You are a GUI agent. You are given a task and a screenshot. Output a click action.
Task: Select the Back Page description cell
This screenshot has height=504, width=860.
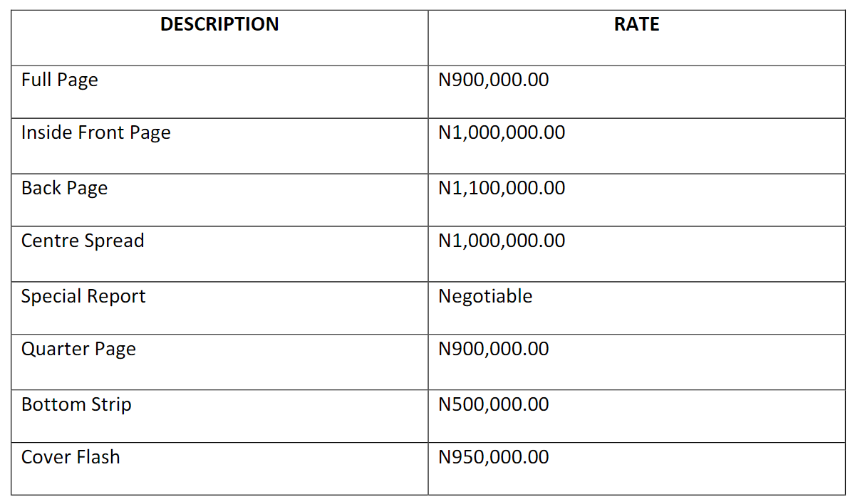[64, 189]
